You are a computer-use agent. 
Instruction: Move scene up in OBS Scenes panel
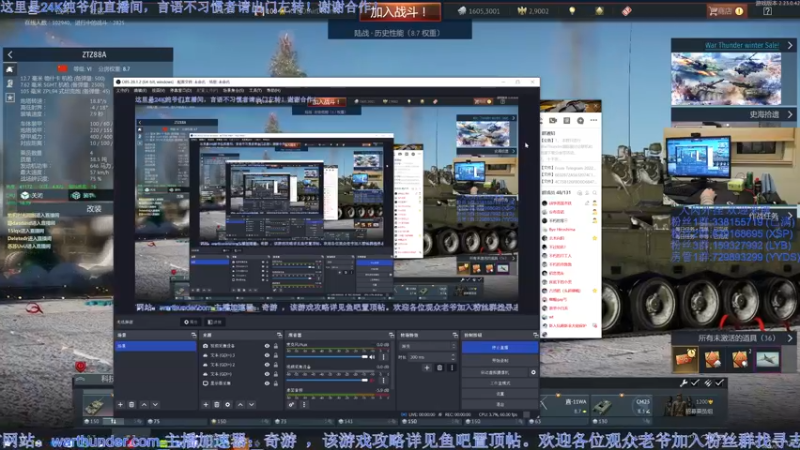pyautogui.click(x=144, y=405)
